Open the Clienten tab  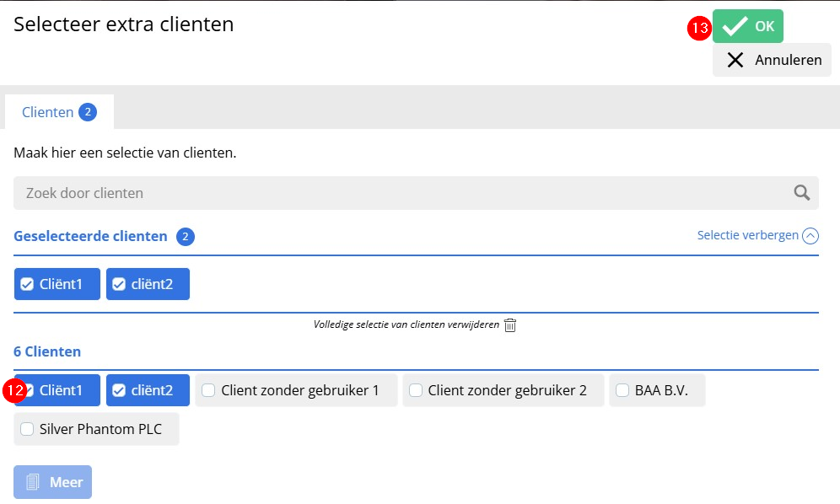click(60, 112)
